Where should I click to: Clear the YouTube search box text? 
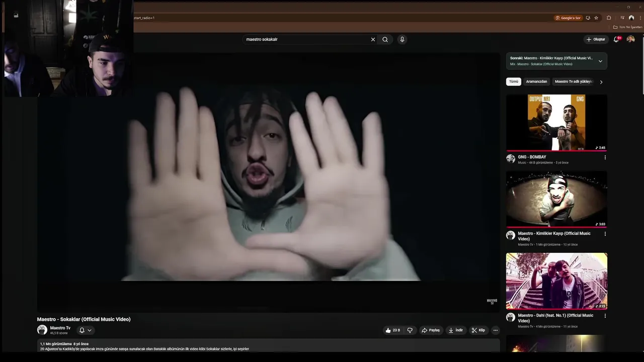coord(373,39)
